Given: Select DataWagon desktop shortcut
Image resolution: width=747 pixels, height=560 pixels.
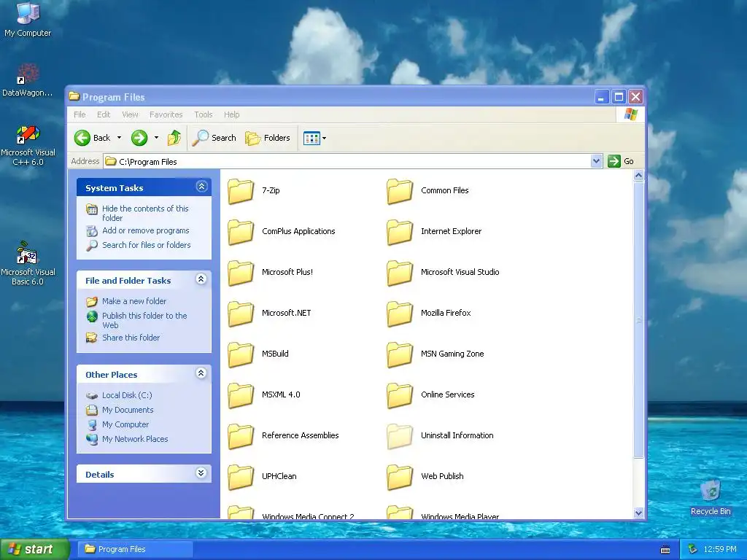Looking at the screenshot, I should click(28, 80).
